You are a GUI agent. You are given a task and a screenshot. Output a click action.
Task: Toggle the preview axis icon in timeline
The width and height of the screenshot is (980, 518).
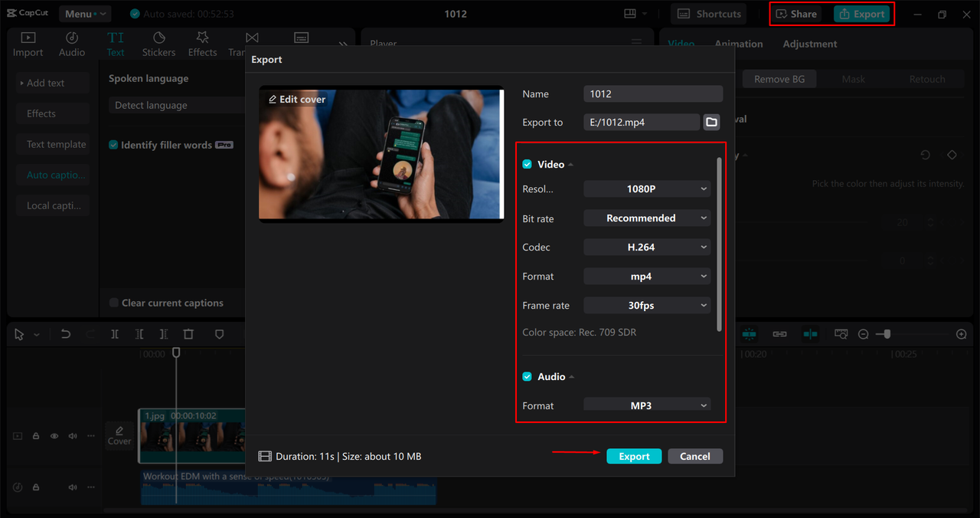click(810, 334)
